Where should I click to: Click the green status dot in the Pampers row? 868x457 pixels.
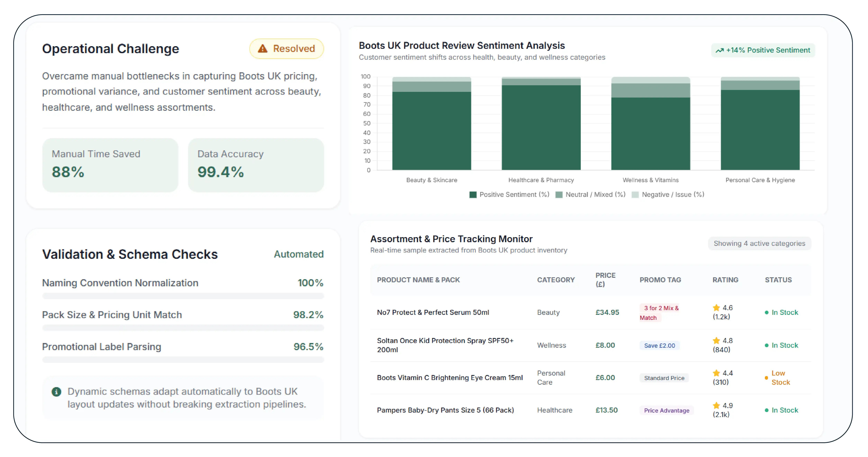[767, 410]
